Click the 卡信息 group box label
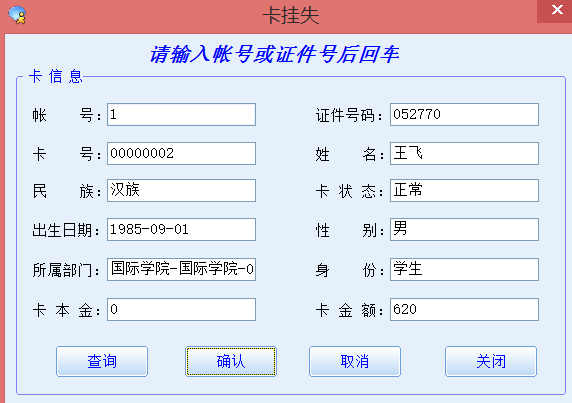572x403 pixels. [56, 77]
